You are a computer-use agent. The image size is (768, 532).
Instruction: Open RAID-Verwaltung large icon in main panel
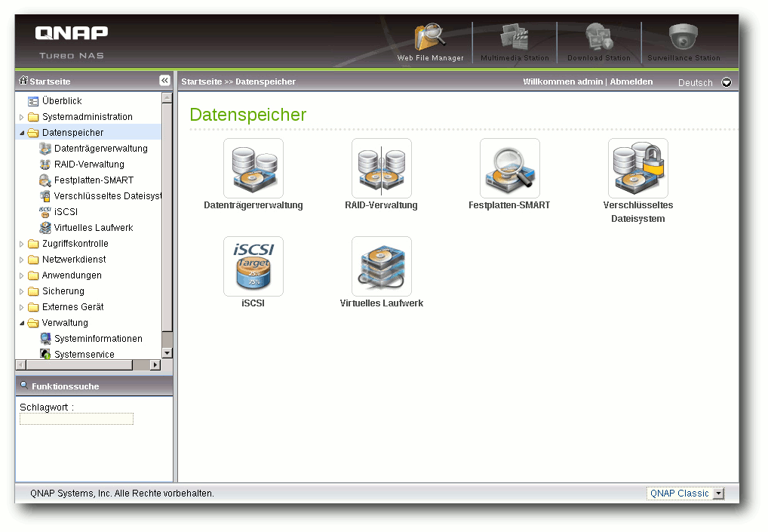coord(382,168)
